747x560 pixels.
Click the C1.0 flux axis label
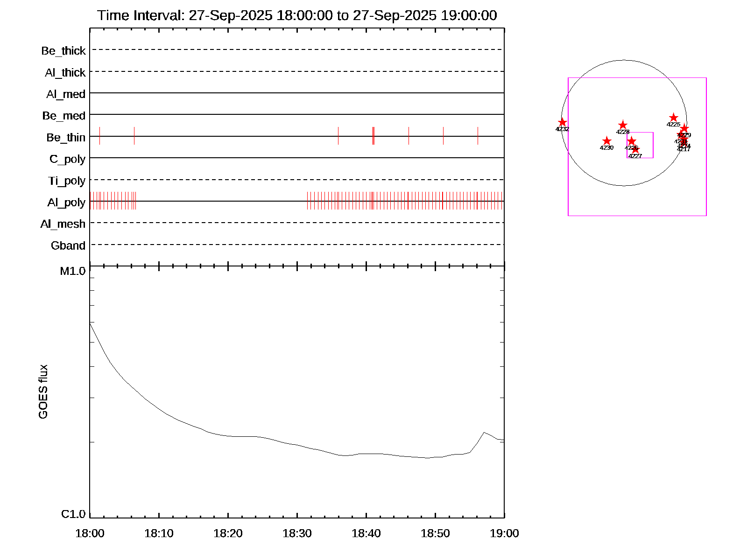click(73, 514)
